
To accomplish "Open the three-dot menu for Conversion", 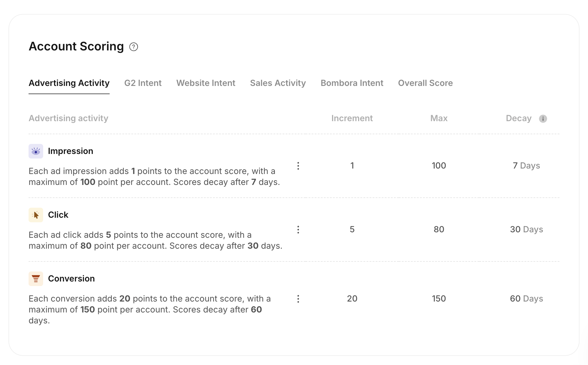I will [298, 299].
